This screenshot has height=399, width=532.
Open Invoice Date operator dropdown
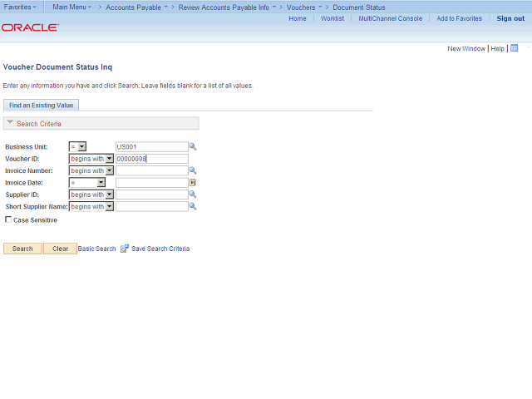(87, 183)
